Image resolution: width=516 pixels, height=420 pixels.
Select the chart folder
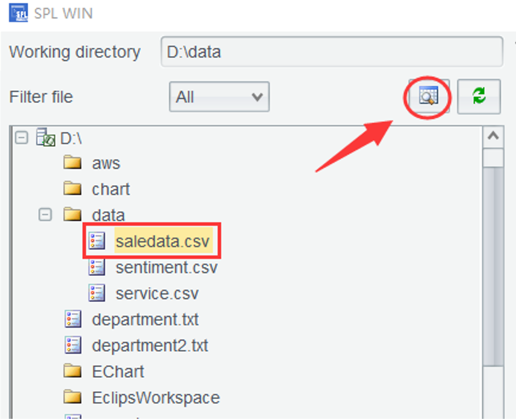[x=110, y=189]
